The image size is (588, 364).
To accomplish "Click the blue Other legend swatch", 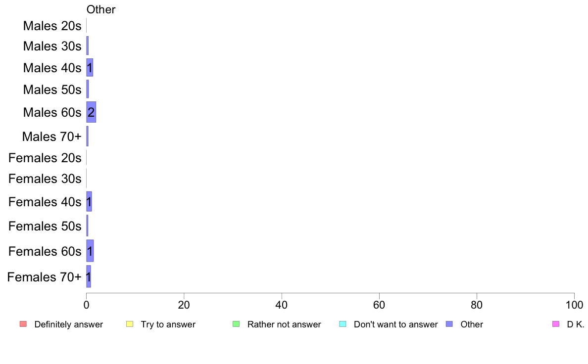I will click(449, 324).
